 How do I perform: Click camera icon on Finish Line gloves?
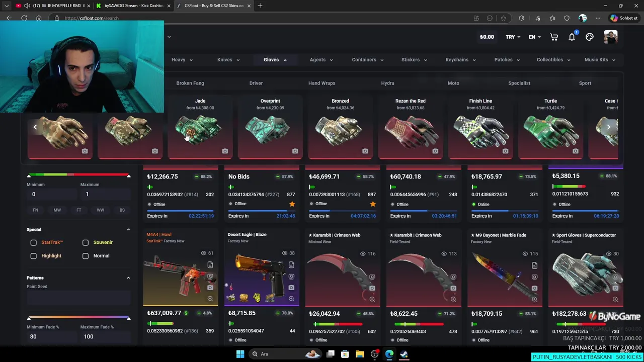[x=505, y=151]
